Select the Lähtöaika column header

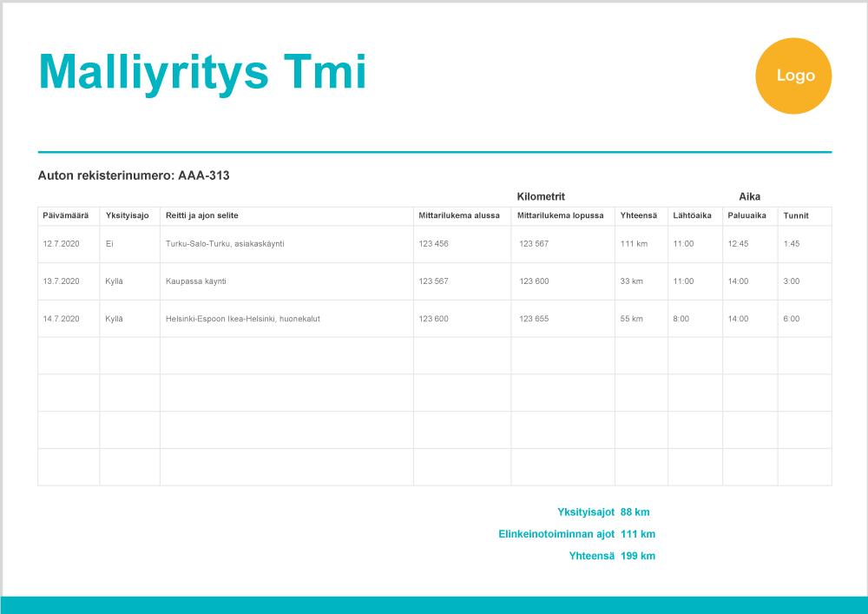pyautogui.click(x=692, y=215)
